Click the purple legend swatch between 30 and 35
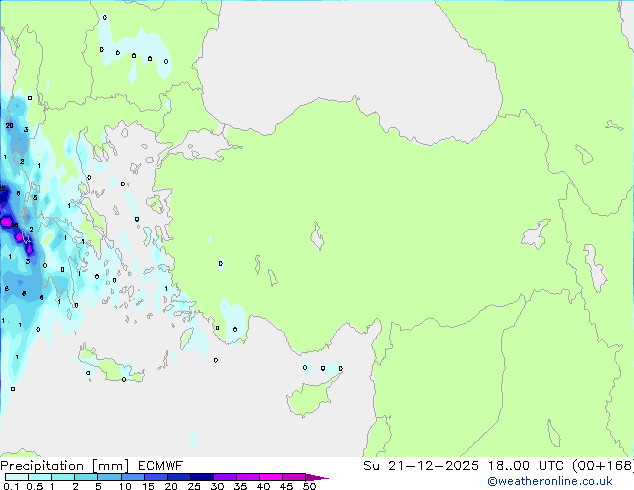The image size is (634, 490). point(227,477)
